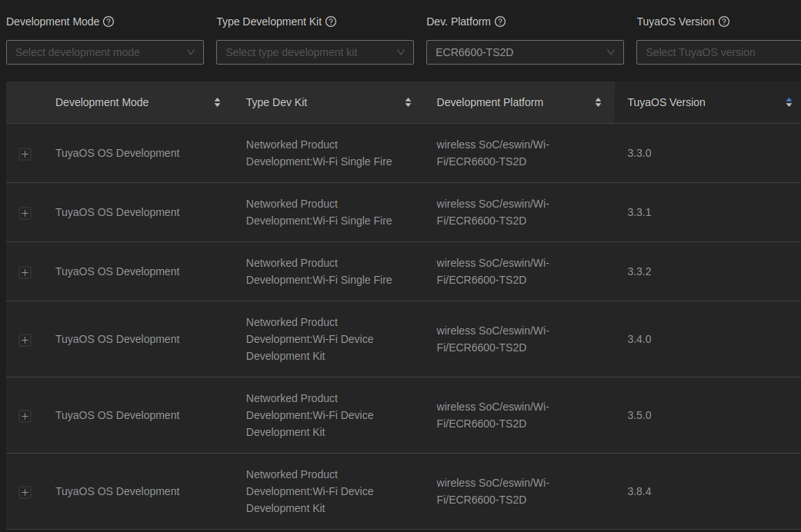801x532 pixels.
Task: Click the TuyaOS Version column header text
Action: point(666,102)
